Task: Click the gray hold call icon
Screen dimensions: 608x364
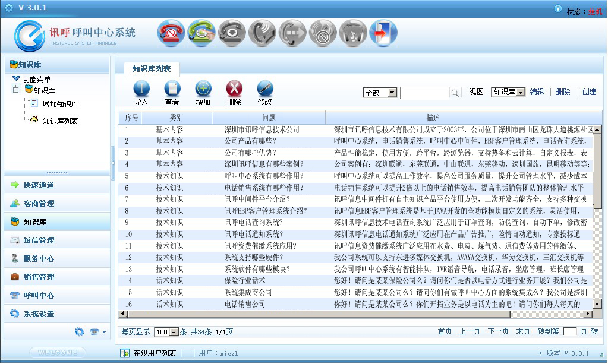Action: 231,33
